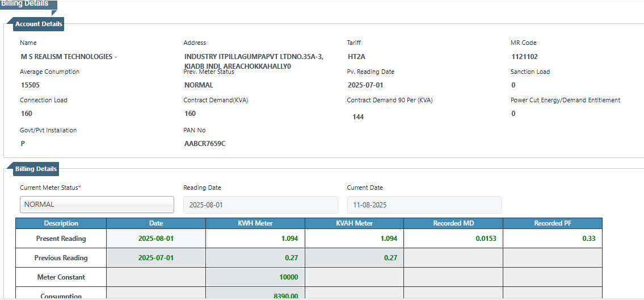The height and width of the screenshot is (300, 644).
Task: Select the Present Reading KVAH Meter input
Action: tap(354, 239)
